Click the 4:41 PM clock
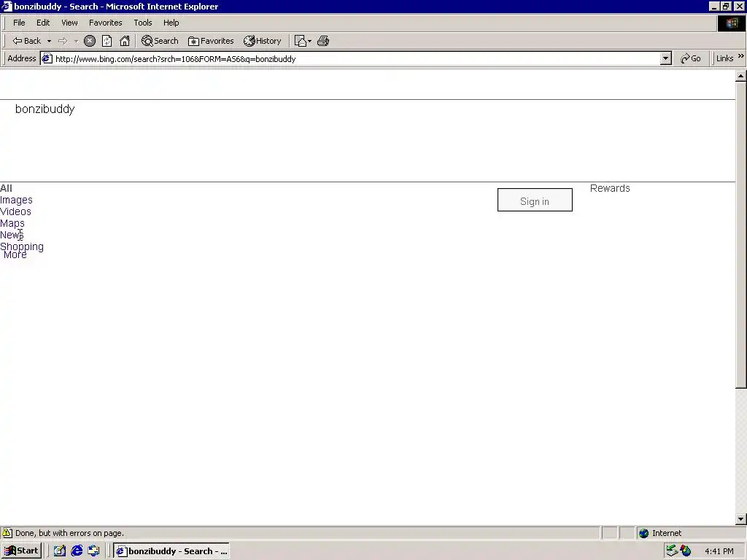This screenshot has width=747, height=560. point(719,551)
